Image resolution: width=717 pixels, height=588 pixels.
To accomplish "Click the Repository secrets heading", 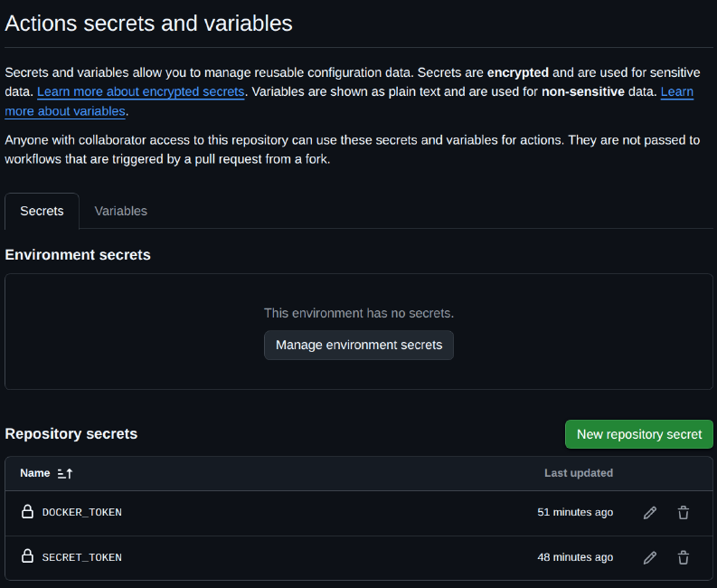I will (71, 434).
